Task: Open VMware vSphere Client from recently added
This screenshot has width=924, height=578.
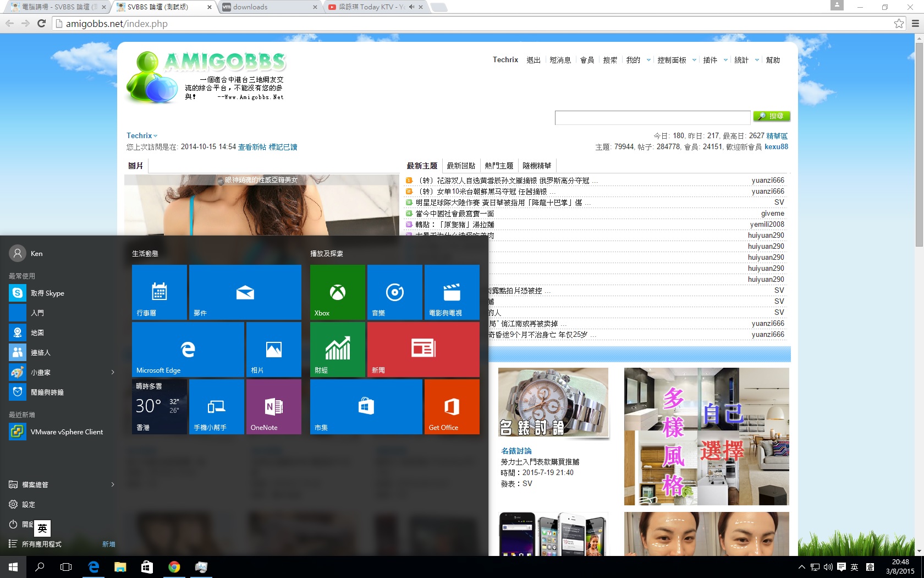Action: point(67,432)
